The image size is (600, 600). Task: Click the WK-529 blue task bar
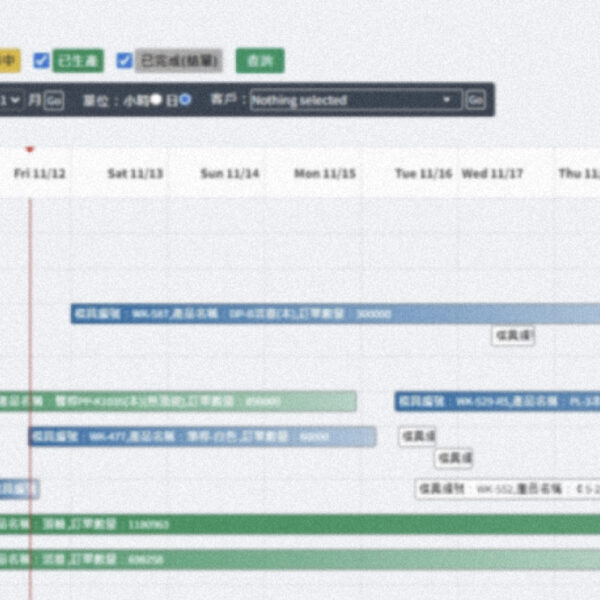pyautogui.click(x=497, y=401)
